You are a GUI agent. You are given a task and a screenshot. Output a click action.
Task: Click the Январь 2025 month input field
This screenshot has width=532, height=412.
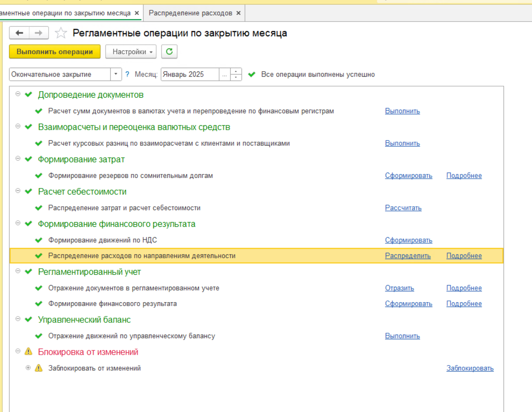(x=189, y=74)
